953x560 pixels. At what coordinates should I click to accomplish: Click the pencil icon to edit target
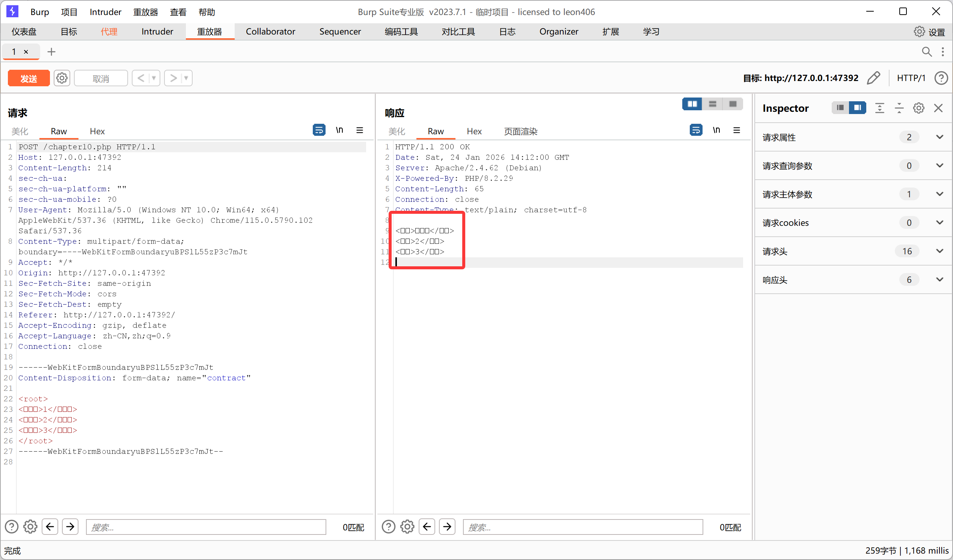(873, 78)
